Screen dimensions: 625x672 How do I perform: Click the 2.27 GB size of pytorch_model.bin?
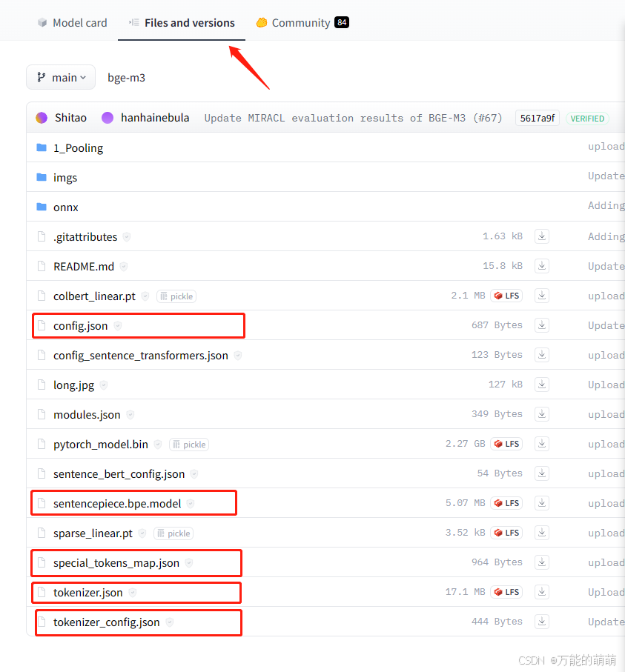pos(465,444)
